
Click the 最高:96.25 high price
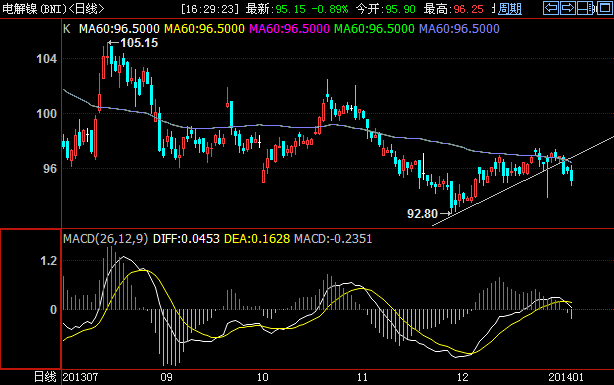(454, 9)
